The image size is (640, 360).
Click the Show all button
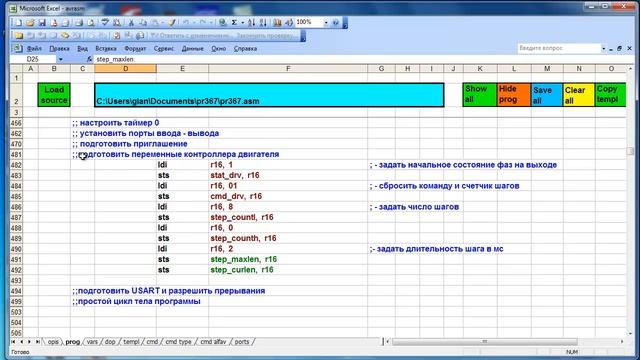(x=480, y=95)
